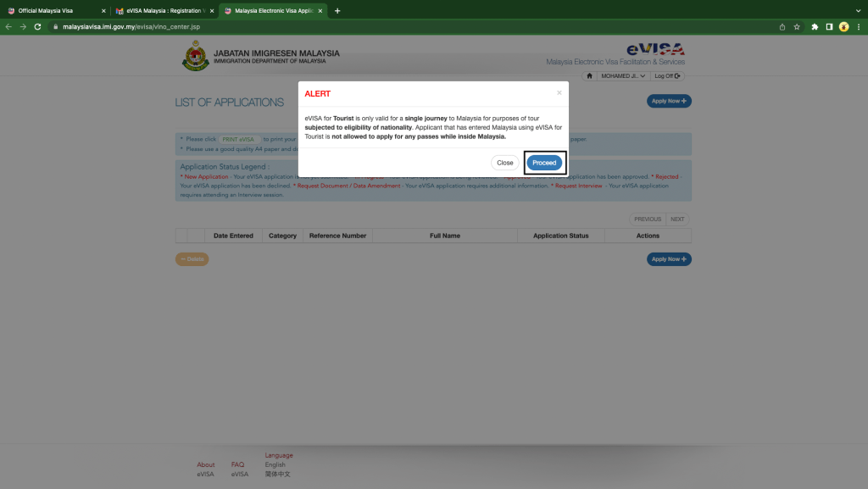868x489 pixels.
Task: Open the browser side panel icon
Action: coord(829,26)
